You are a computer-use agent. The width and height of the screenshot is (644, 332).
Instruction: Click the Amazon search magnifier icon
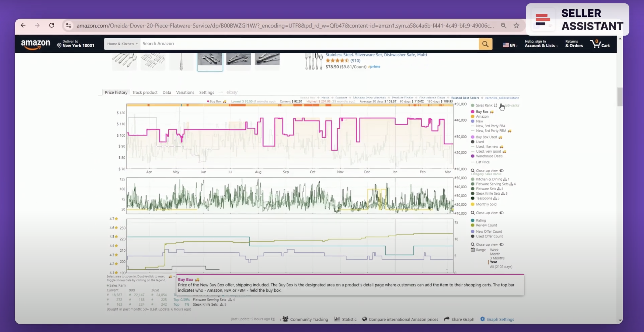(x=485, y=44)
